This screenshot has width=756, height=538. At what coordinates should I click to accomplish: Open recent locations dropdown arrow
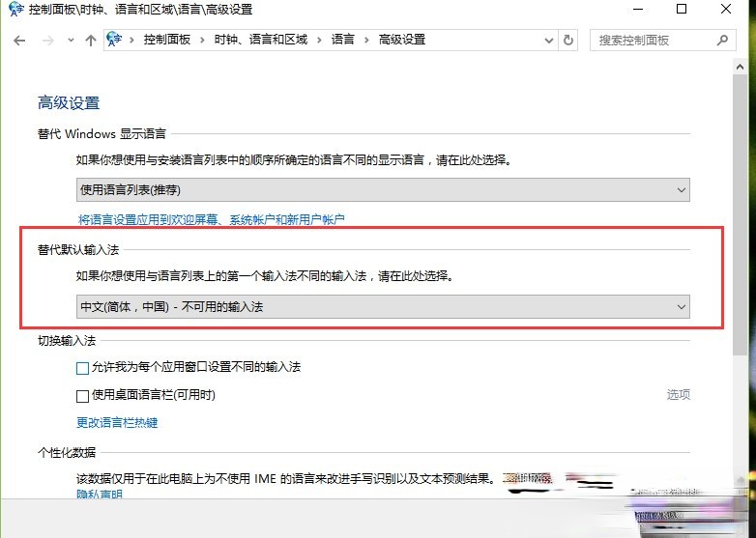pos(71,41)
